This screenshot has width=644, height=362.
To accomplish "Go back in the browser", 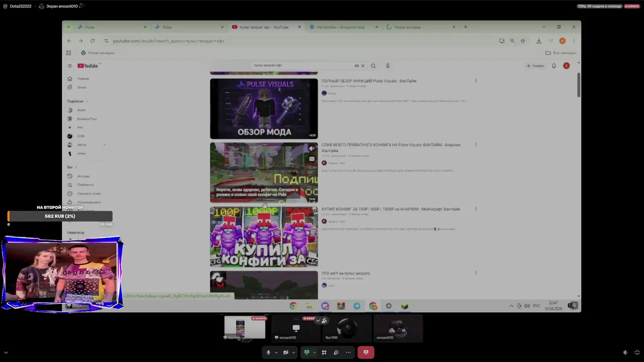I will coord(69,41).
